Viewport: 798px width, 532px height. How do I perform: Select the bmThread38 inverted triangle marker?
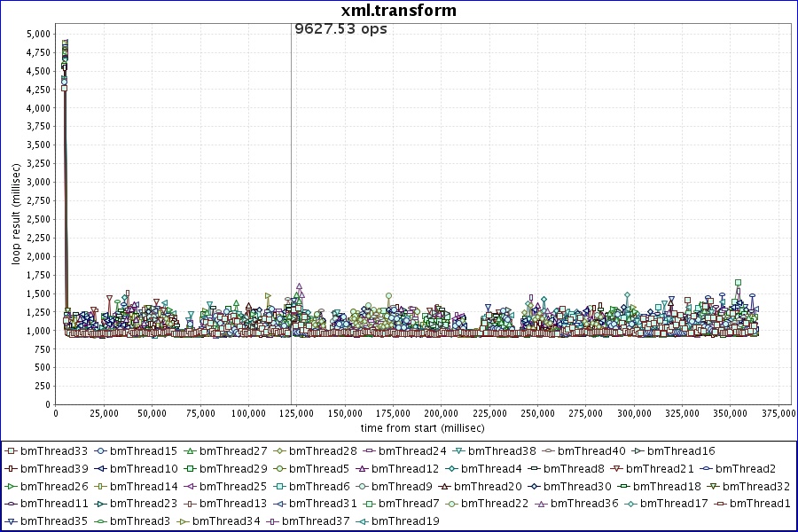click(458, 451)
